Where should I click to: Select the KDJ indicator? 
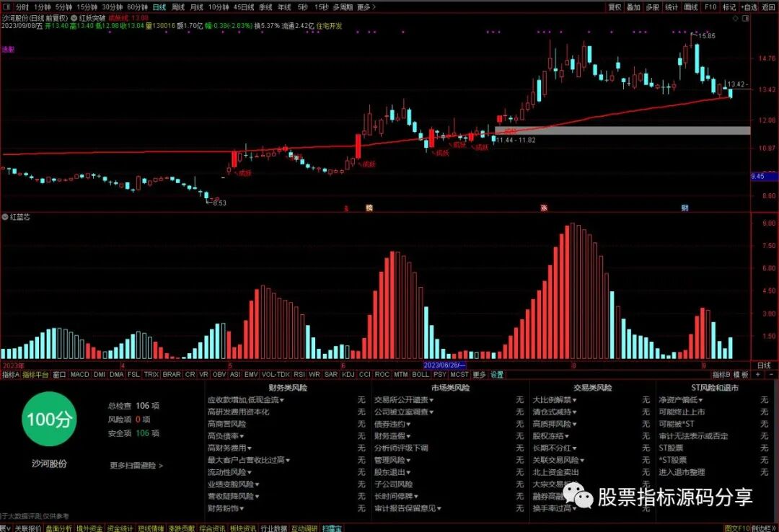[x=348, y=375]
